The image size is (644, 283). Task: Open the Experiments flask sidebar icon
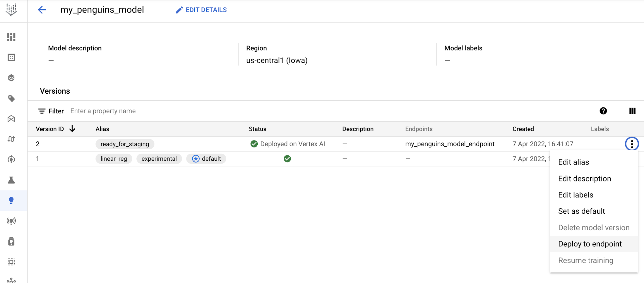pyautogui.click(x=11, y=180)
